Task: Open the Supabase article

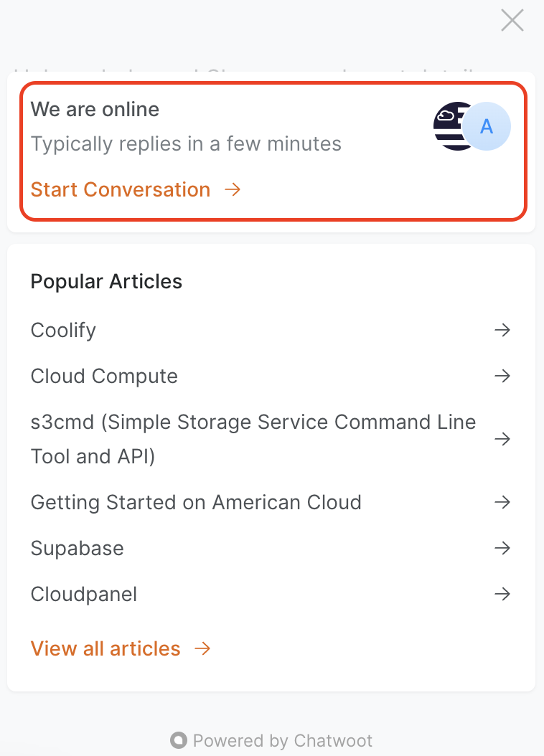Action: click(x=78, y=548)
